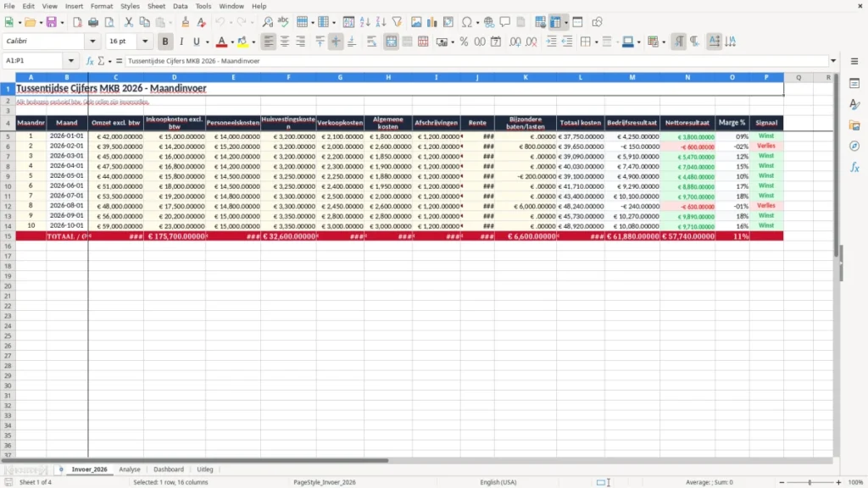Click the Increase Indent icon
This screenshot has height=488, width=868.
(551, 42)
